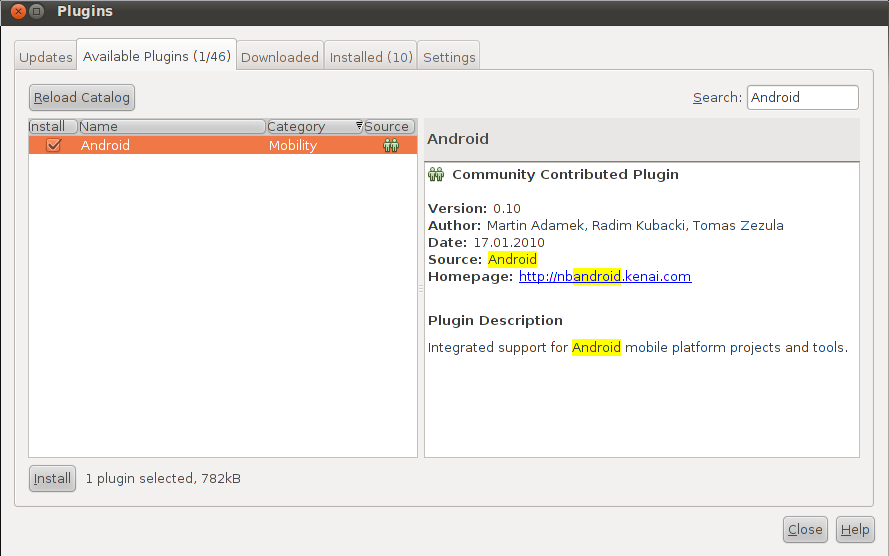Sort by the Category column header
This screenshot has width=889, height=556.
click(315, 126)
